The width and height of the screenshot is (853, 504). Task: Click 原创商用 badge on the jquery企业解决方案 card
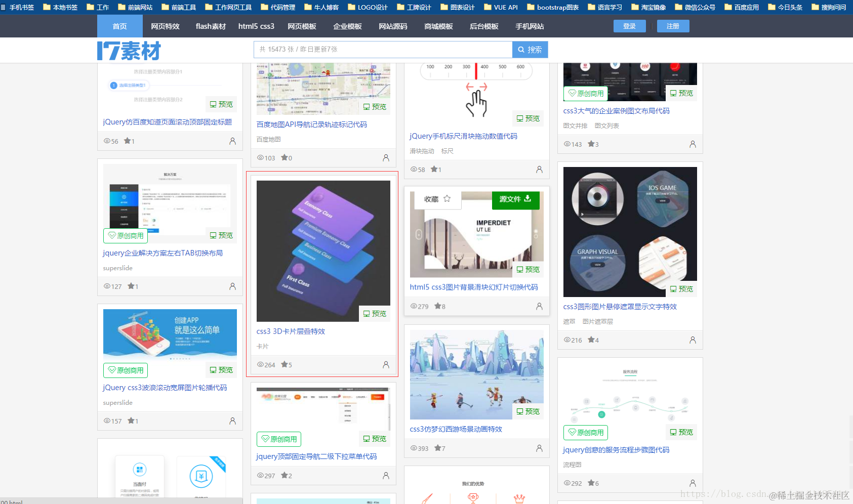(126, 236)
